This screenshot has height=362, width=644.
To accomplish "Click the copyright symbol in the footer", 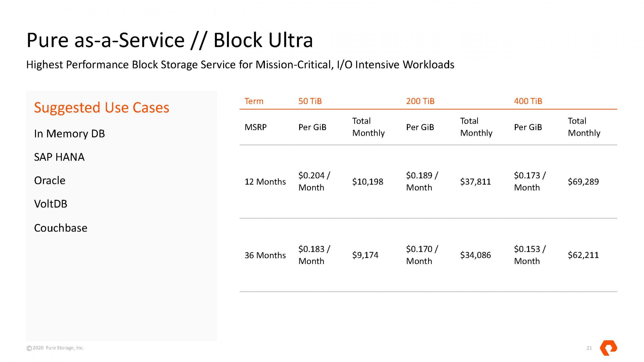I will click(29, 348).
